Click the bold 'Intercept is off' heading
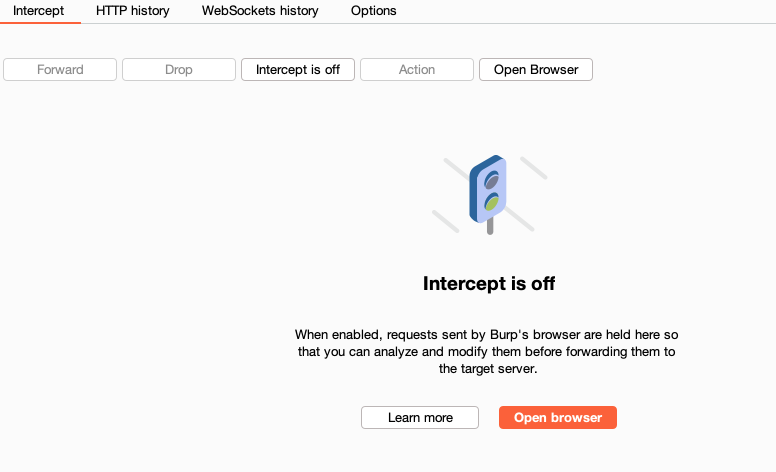The image size is (776, 472). (489, 284)
